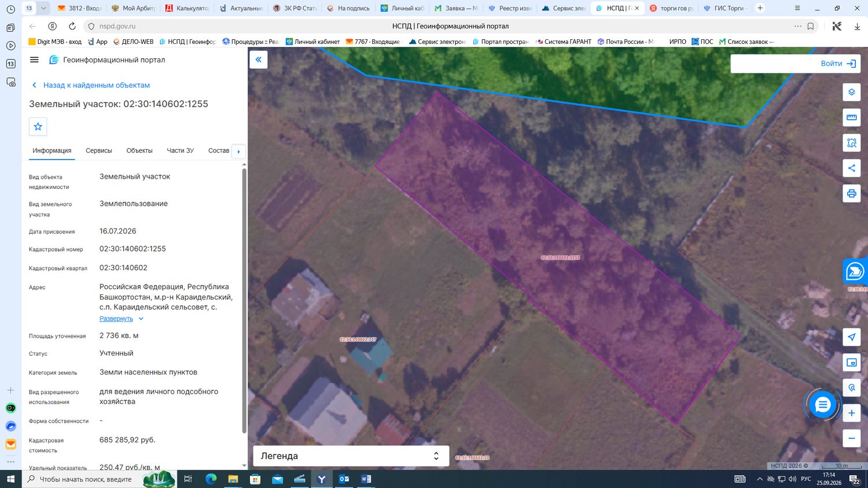Open File Explorer from the taskbar

233,479
